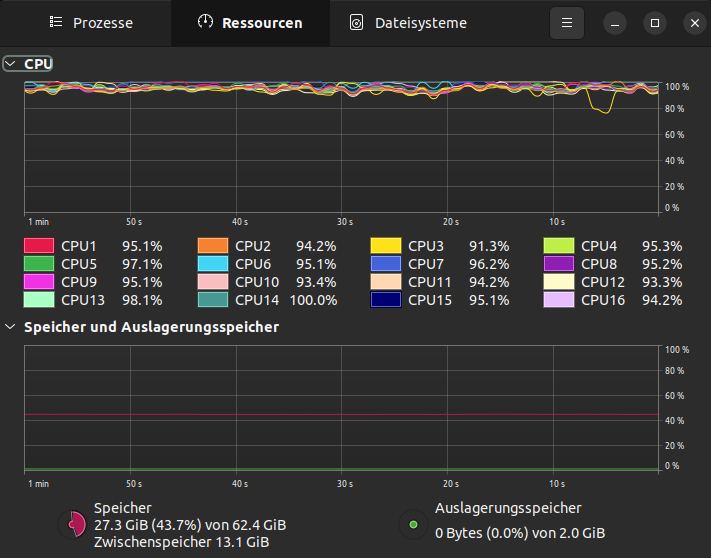The image size is (711, 558).
Task: Open the Dateisysteme tab
Action: pyautogui.click(x=408, y=23)
